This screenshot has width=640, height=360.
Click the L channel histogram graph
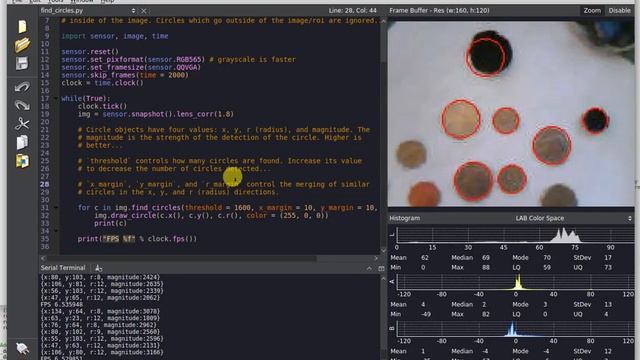[515, 235]
